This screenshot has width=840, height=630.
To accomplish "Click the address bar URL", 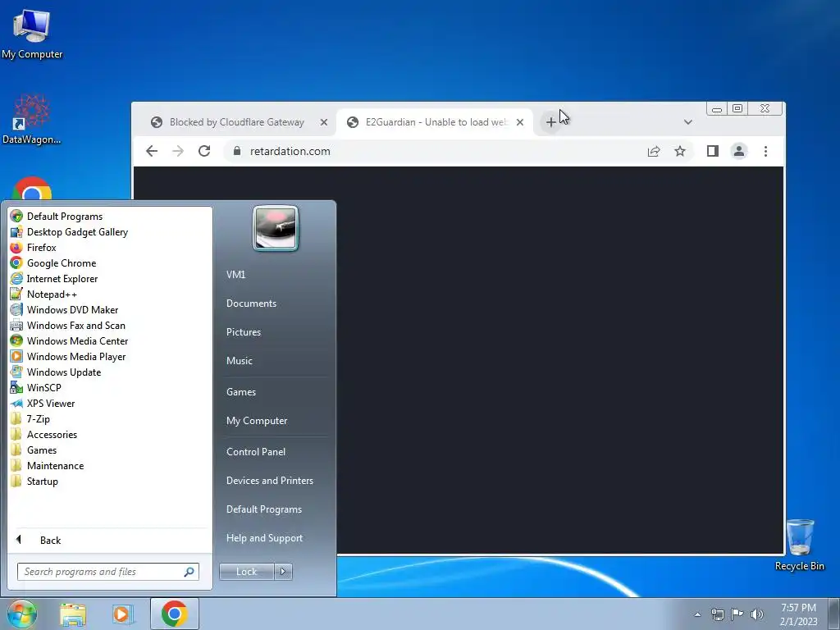I will coord(290,151).
